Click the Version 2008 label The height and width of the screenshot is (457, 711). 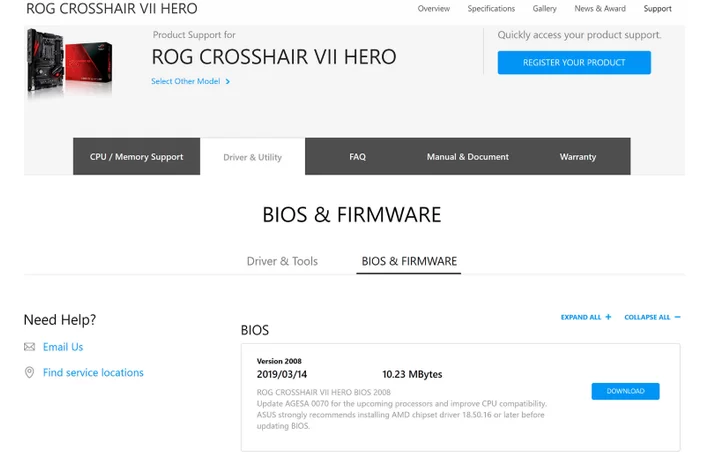pyautogui.click(x=279, y=361)
